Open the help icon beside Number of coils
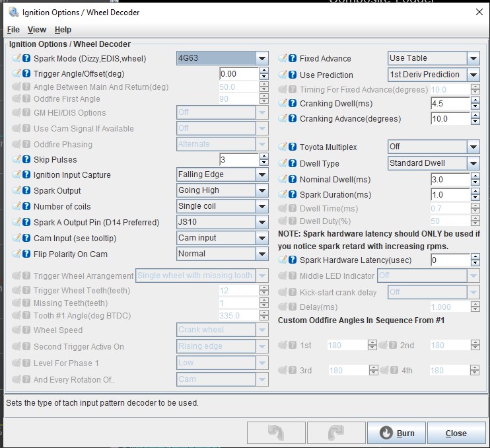Screen dimensions: 490x448 pyautogui.click(x=27, y=207)
